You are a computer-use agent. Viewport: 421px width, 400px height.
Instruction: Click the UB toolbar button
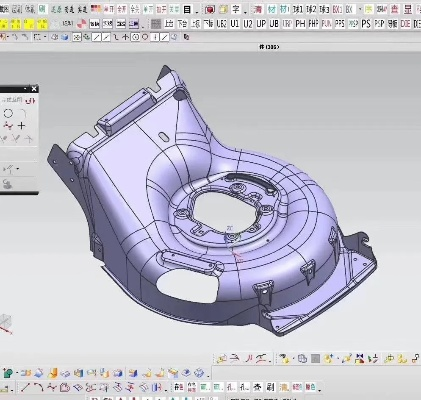tap(274, 24)
